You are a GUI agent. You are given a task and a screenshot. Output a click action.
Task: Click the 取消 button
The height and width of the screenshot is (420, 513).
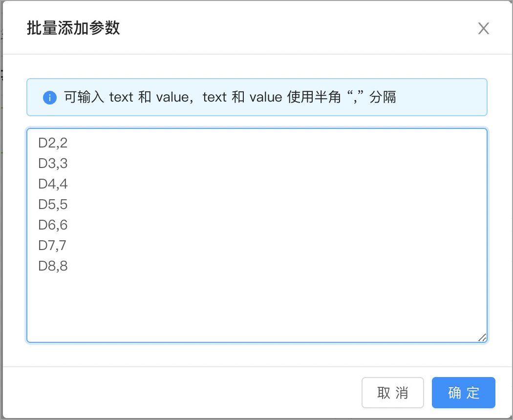point(393,393)
